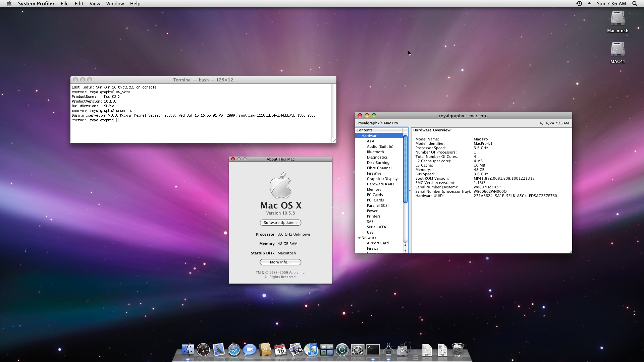Select the Macintosh drive icon on desktop
644x362 pixels.
coord(618,18)
